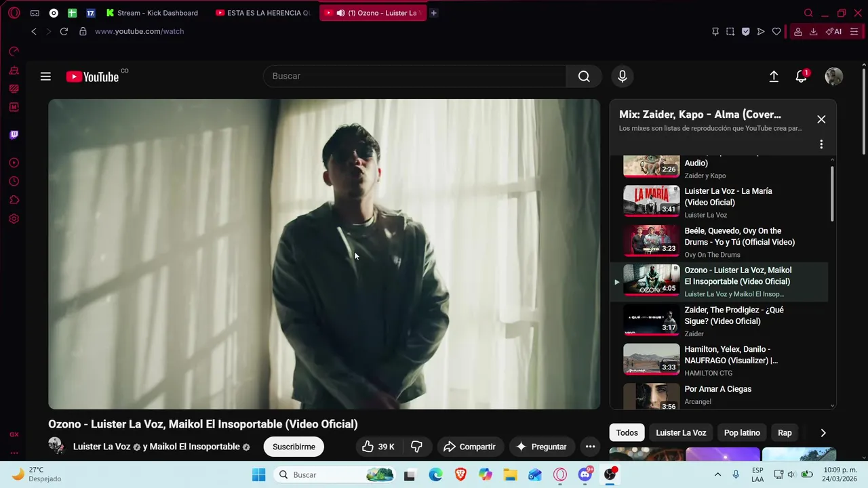Close the Mix playlist panel
Image resolution: width=868 pixels, height=488 pixels.
[x=821, y=119]
